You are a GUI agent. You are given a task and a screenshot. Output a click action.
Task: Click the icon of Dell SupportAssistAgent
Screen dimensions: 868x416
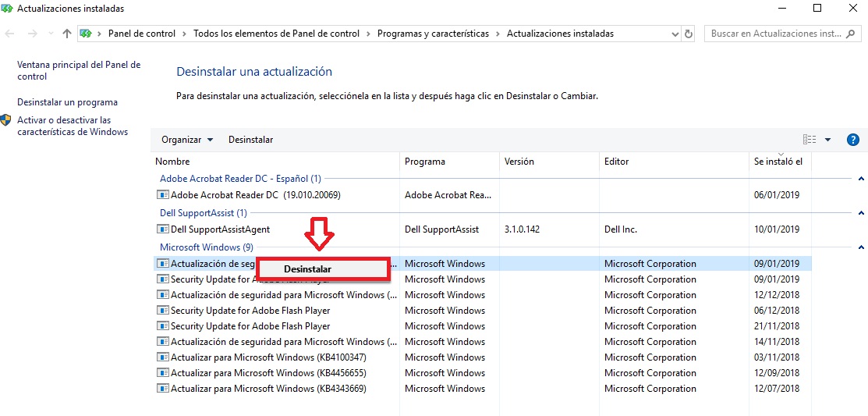point(163,229)
